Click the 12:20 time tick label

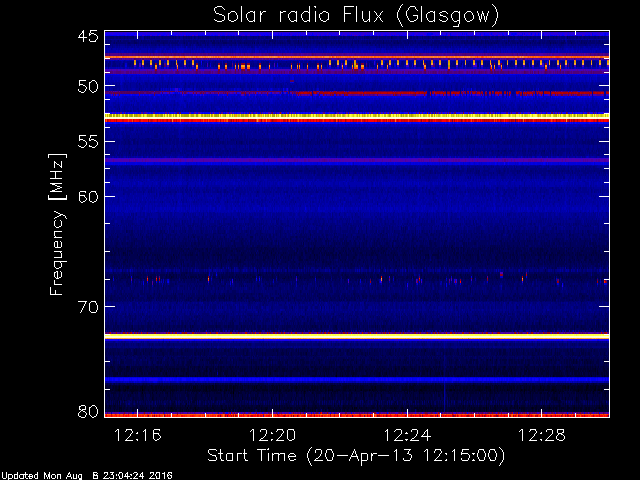click(272, 435)
